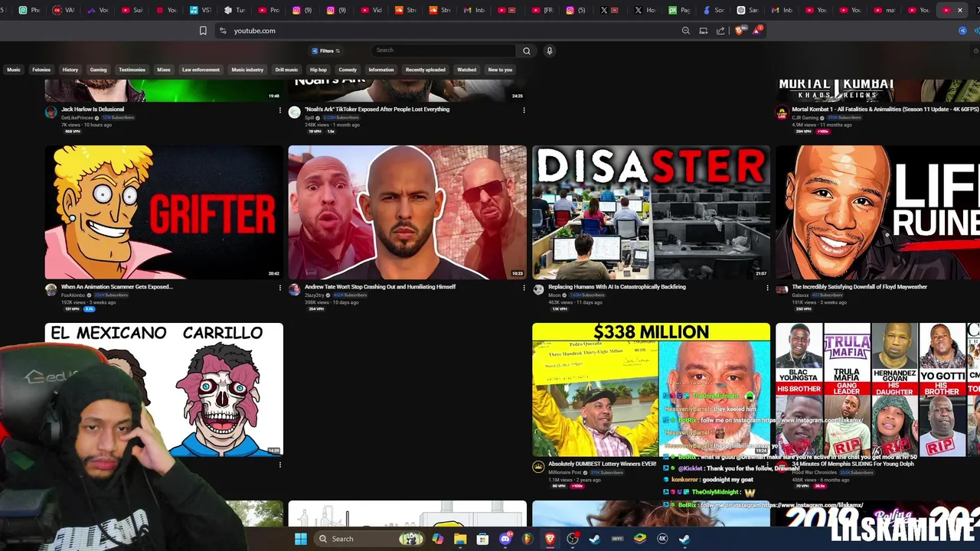Select the Felonies category chip

pyautogui.click(x=41, y=70)
